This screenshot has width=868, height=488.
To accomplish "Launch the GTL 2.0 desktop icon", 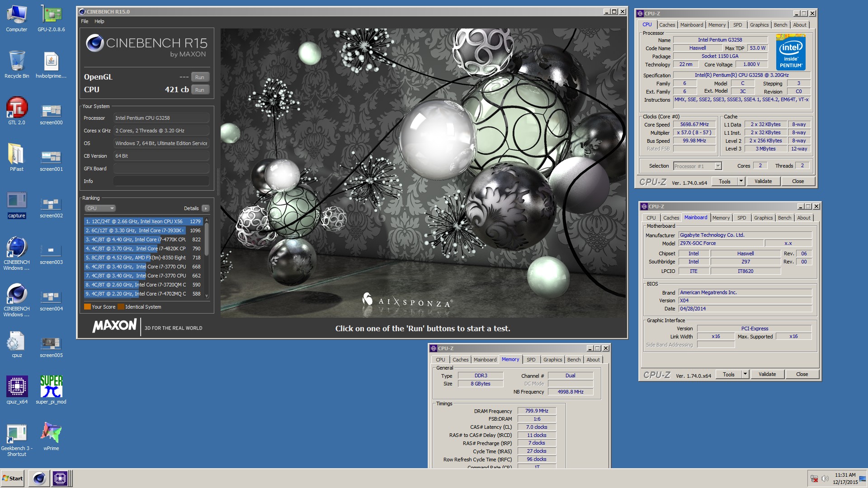I will point(17,111).
